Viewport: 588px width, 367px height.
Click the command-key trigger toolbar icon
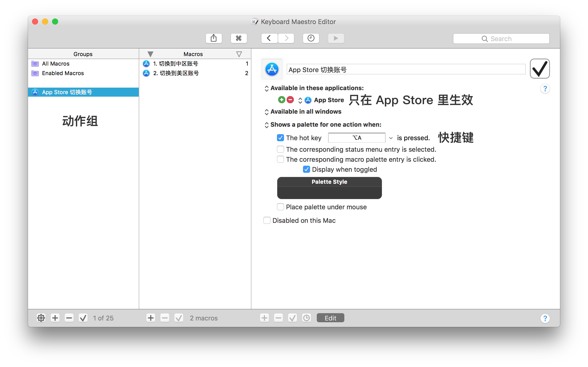[x=239, y=38]
